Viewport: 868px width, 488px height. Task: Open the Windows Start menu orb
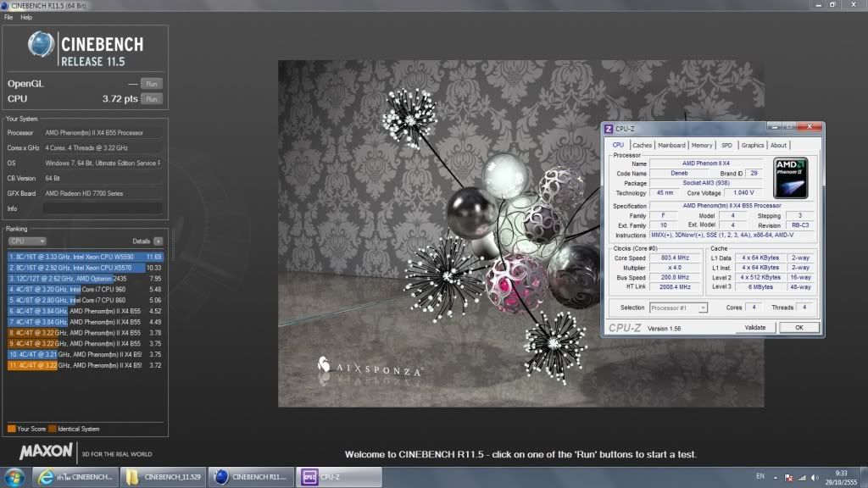coord(14,476)
